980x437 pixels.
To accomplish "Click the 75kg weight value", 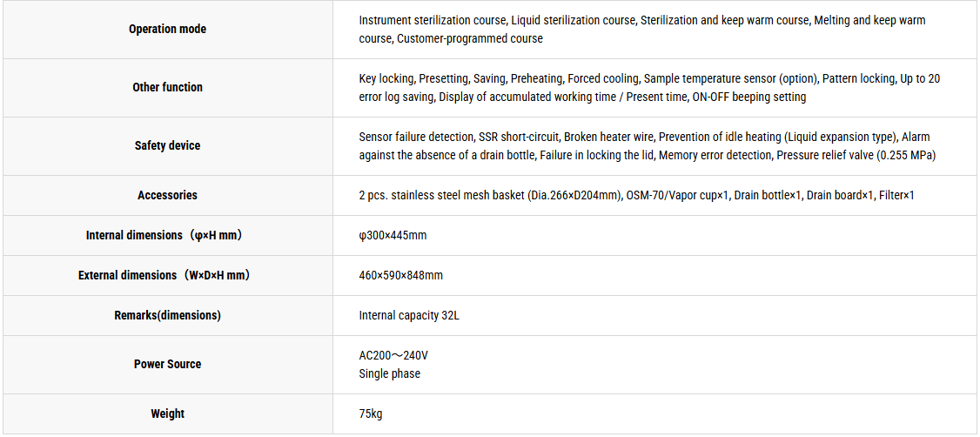I will 371,413.
